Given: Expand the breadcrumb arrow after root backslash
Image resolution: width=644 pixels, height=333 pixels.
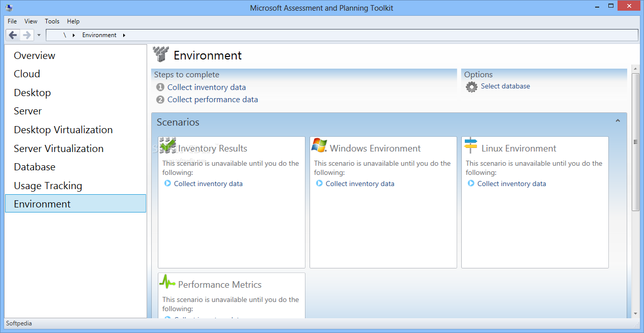Looking at the screenshot, I should click(x=73, y=35).
